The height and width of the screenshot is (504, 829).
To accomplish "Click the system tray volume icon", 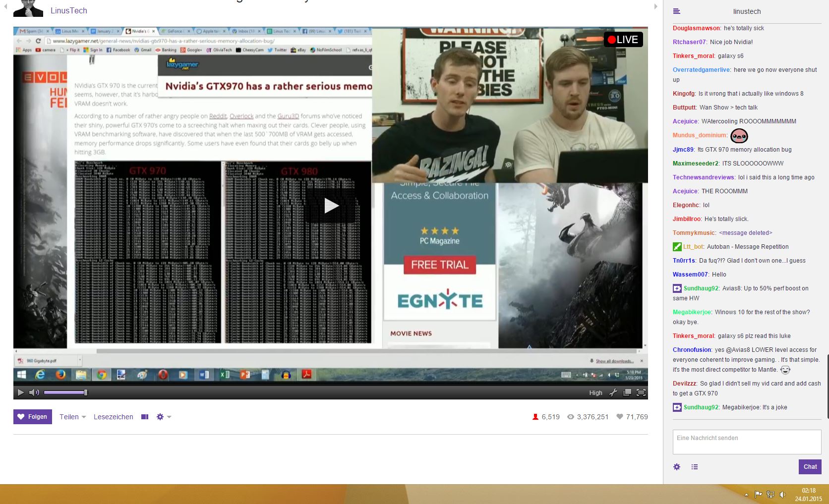I will click(782, 494).
